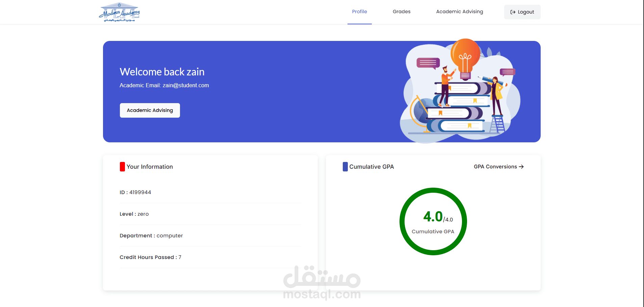Go to Academic Advising in navigation bar
Image resolution: width=644 pixels, height=307 pixels.
click(460, 12)
